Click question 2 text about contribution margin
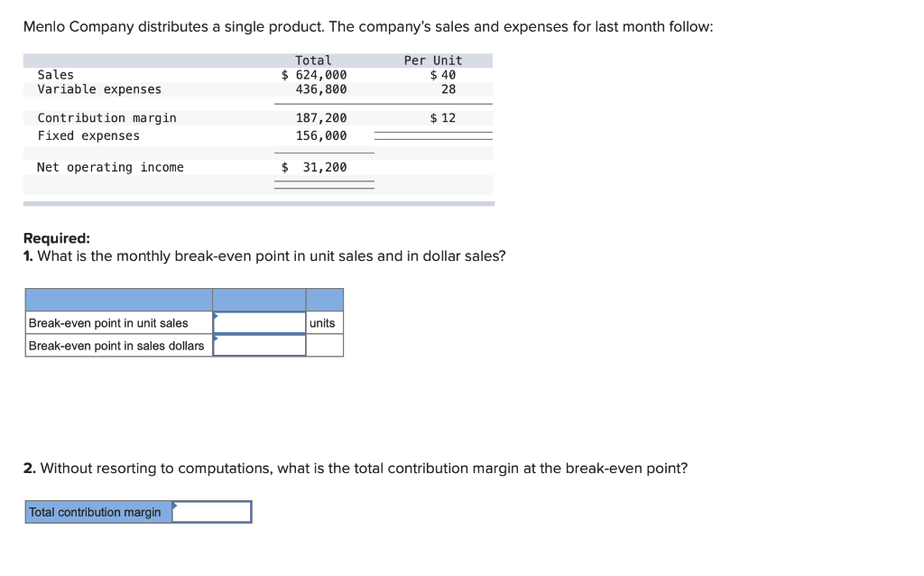 coord(356,468)
